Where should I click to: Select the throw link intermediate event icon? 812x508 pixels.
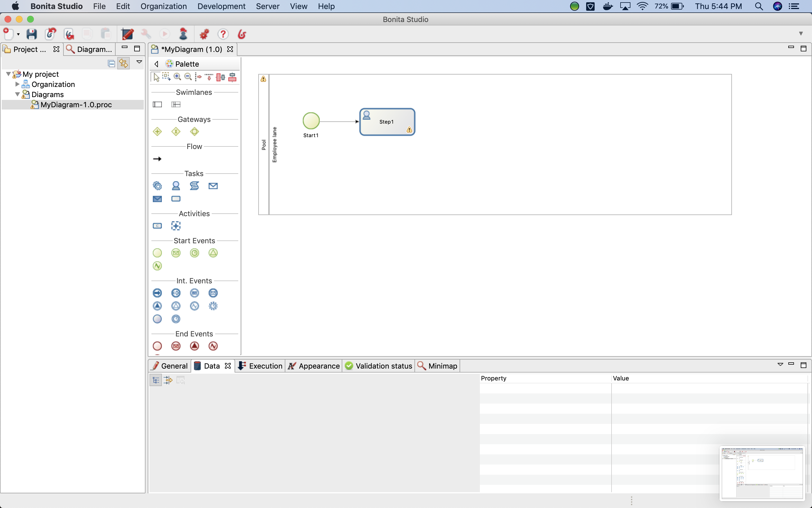coord(157,293)
